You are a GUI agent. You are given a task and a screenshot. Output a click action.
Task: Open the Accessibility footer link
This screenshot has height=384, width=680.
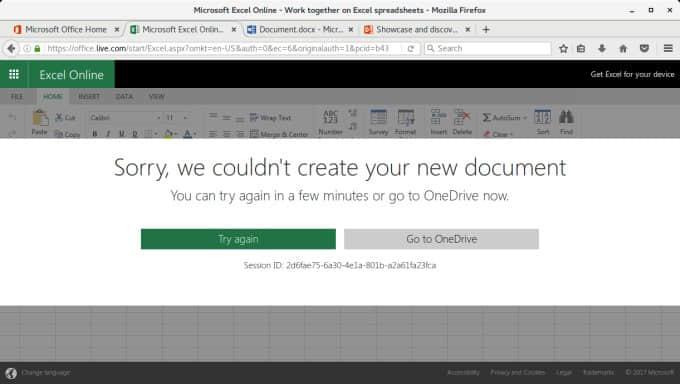point(463,372)
